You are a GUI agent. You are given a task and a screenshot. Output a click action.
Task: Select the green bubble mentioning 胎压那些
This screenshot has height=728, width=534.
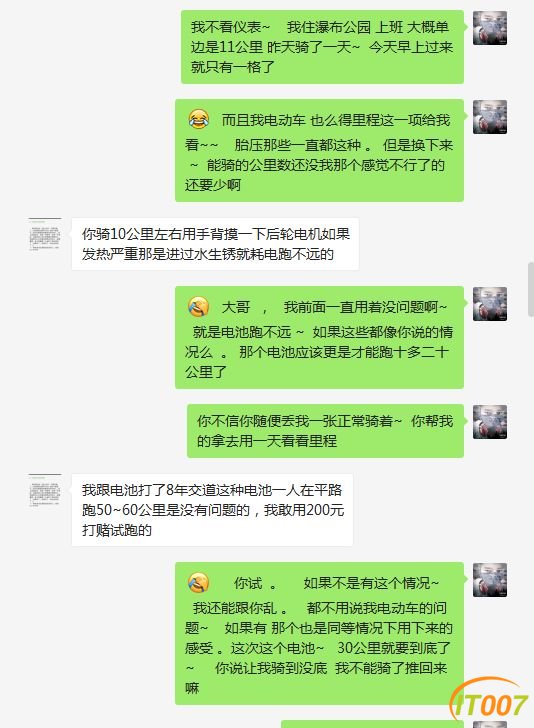pos(319,151)
